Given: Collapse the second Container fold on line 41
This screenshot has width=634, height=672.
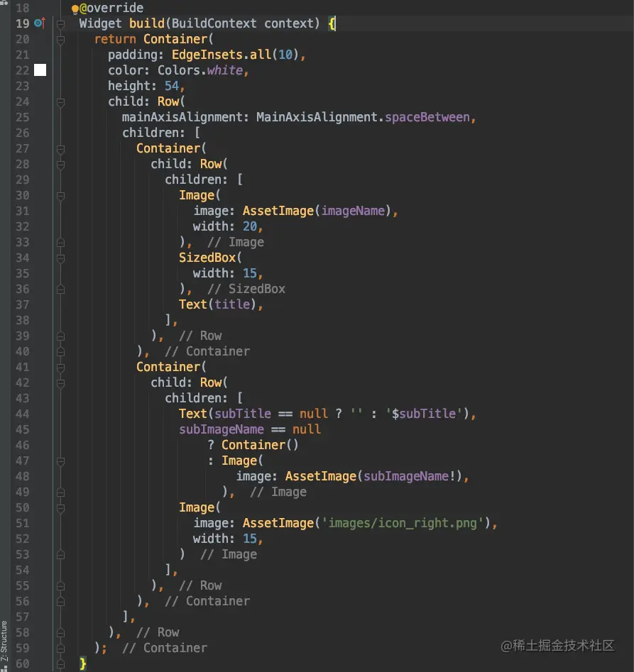Looking at the screenshot, I should [60, 368].
